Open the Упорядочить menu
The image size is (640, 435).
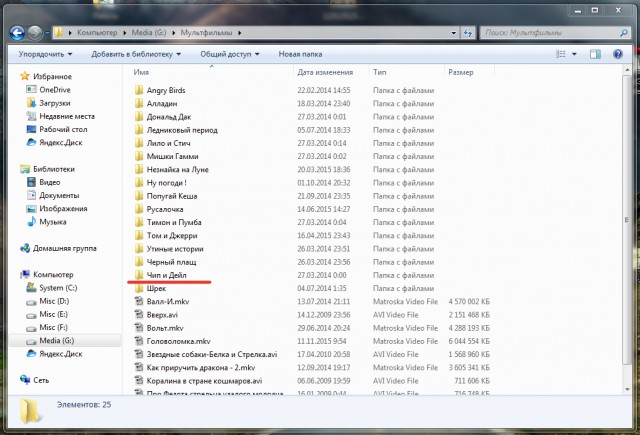point(45,54)
